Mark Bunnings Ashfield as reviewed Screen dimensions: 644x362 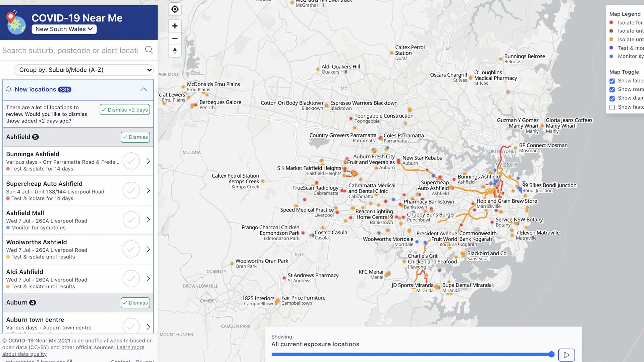[131, 161]
